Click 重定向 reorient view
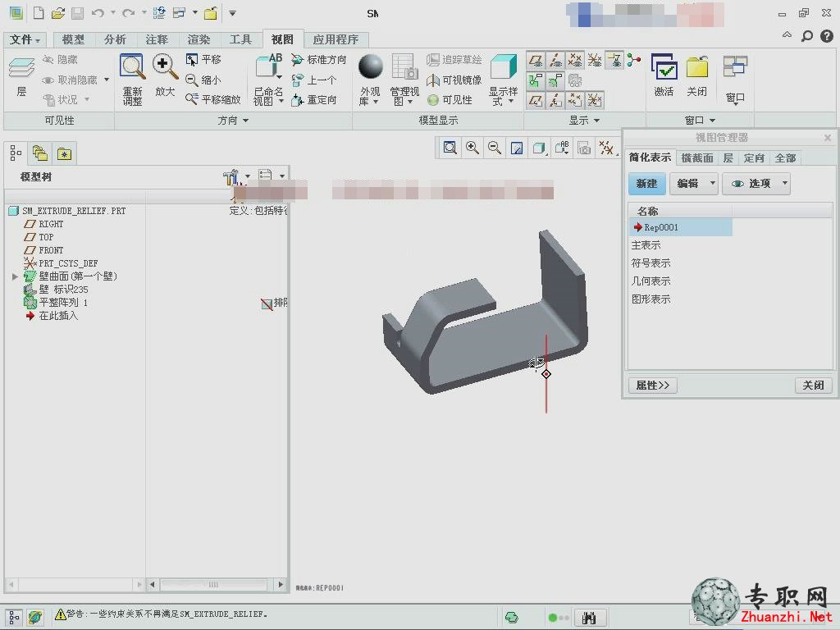Screen dimensions: 840x630 (x=314, y=99)
